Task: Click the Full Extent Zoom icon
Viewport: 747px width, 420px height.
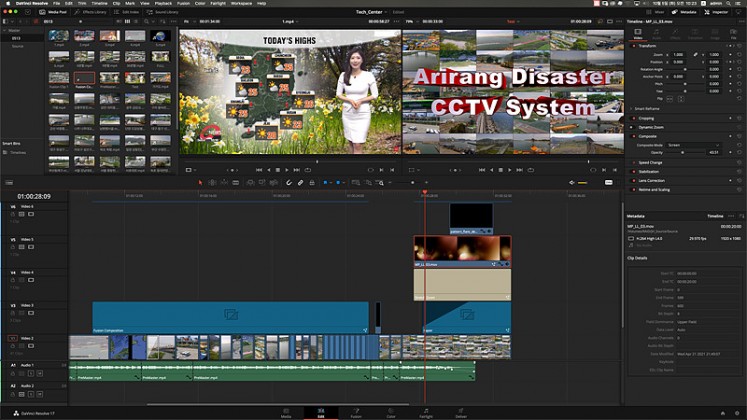Action: click(x=355, y=182)
